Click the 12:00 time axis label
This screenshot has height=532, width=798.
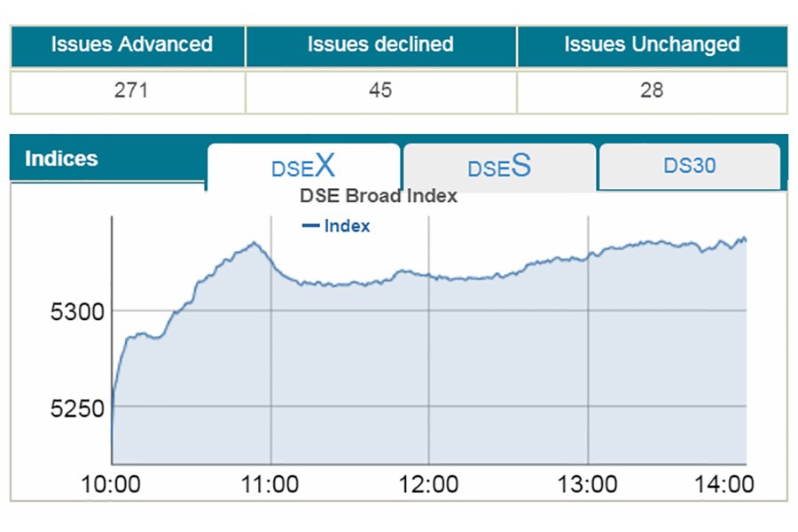coord(429,485)
